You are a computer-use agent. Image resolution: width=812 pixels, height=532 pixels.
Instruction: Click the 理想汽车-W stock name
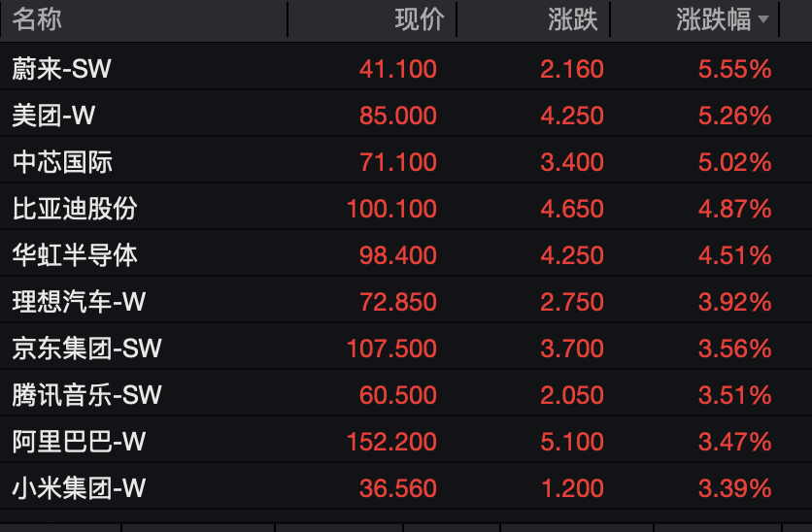click(x=79, y=302)
